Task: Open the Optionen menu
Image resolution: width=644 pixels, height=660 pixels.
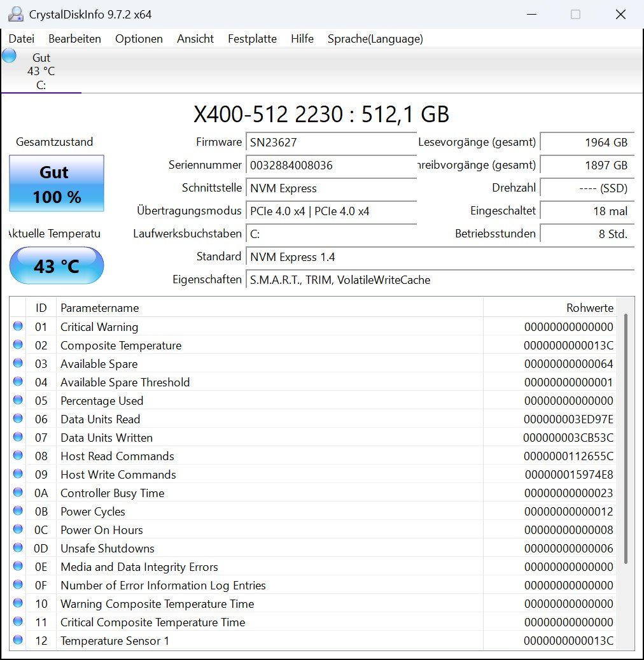Action: 139,39
